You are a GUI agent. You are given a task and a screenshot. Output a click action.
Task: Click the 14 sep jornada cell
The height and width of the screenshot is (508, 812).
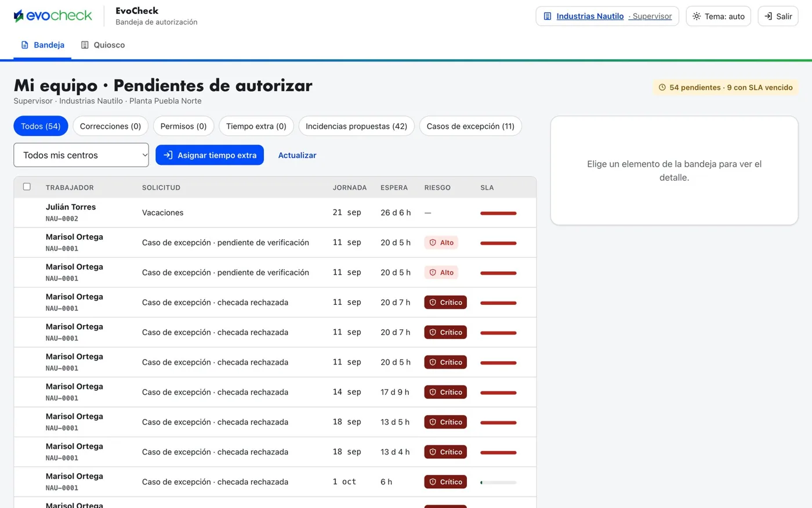347,392
